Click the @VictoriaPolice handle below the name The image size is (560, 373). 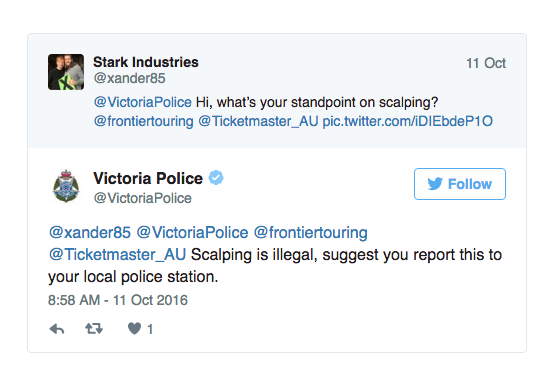(x=142, y=198)
